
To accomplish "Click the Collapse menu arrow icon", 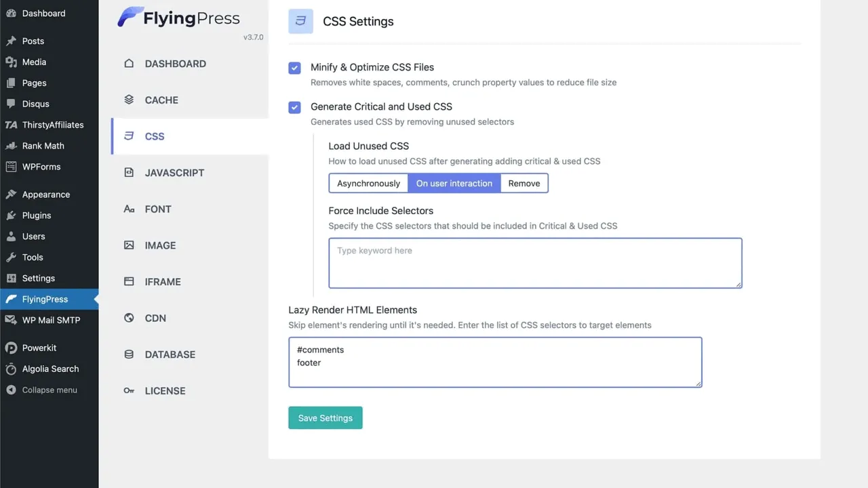I will [11, 390].
